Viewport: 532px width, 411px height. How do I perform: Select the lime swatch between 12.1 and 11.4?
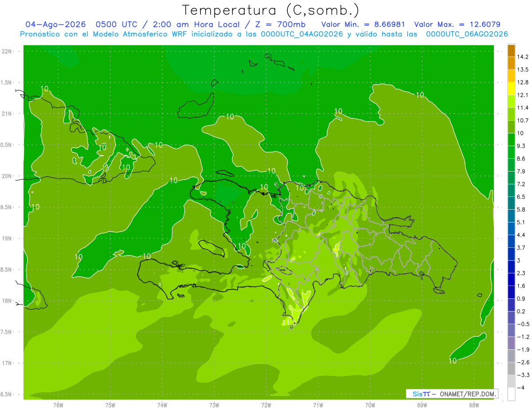(511, 102)
